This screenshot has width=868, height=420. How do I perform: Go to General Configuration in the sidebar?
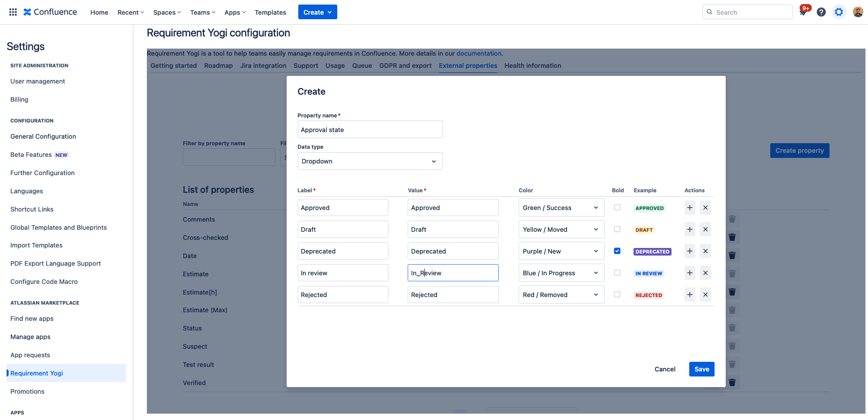43,137
